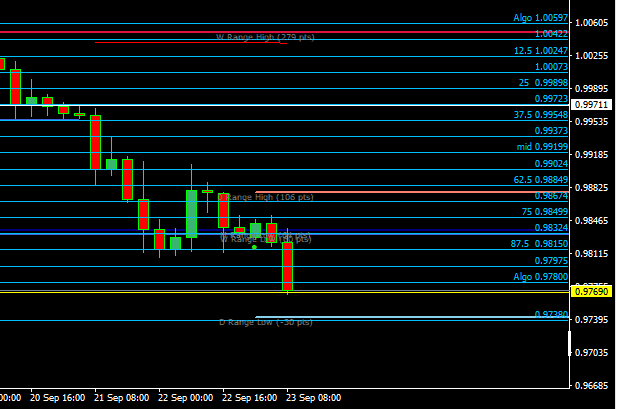
Task: Click the red line label 1.00422
Action: pyautogui.click(x=551, y=34)
